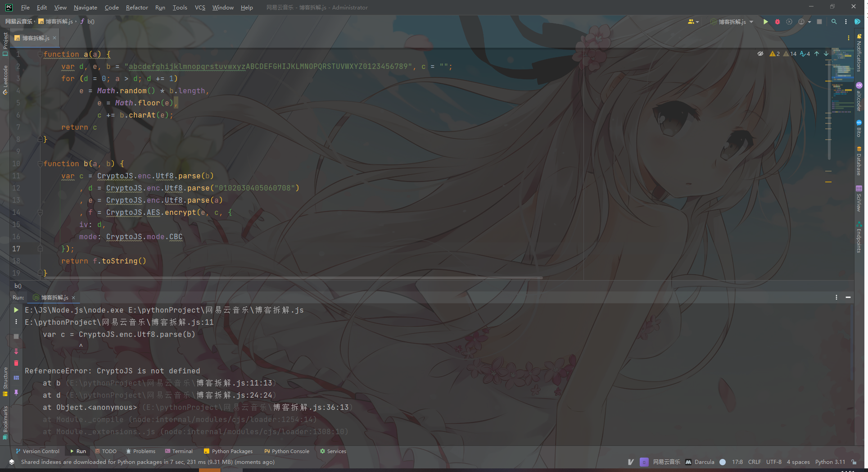Open the Navigate menu
The height and width of the screenshot is (472, 868).
point(86,7)
